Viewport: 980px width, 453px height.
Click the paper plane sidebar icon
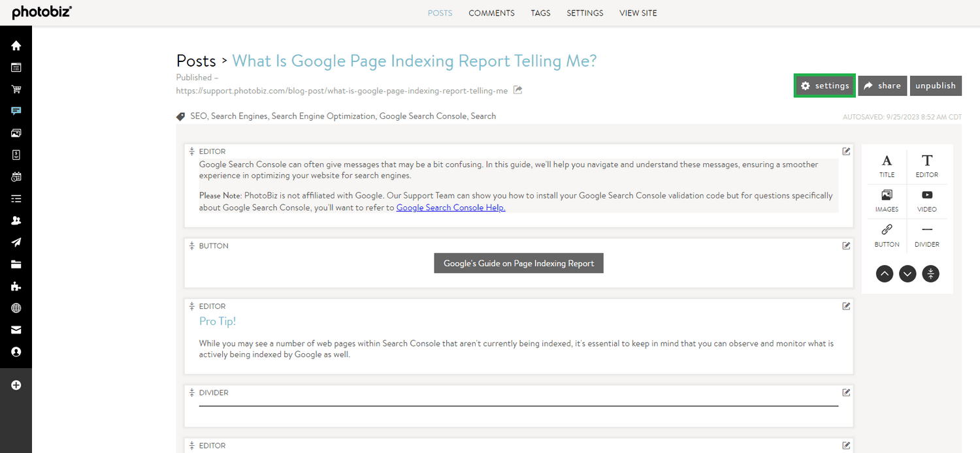tap(16, 243)
